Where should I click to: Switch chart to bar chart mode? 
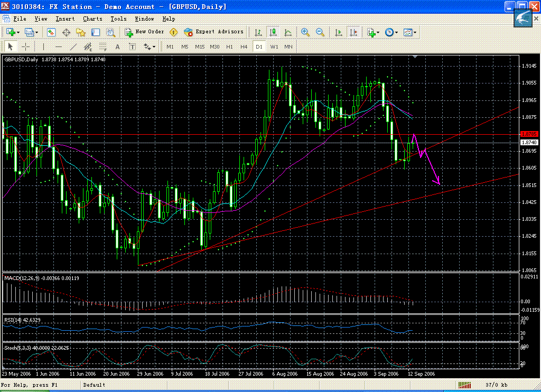click(x=258, y=32)
